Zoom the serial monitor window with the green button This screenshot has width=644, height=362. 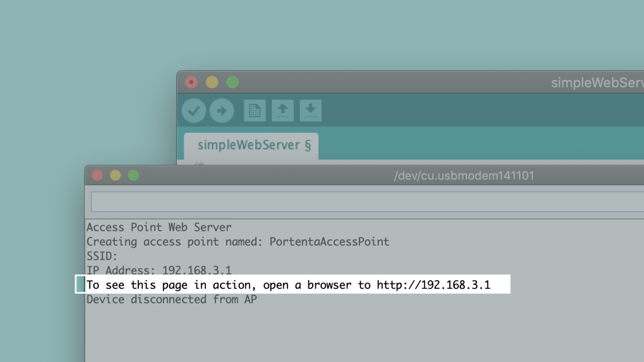point(133,175)
